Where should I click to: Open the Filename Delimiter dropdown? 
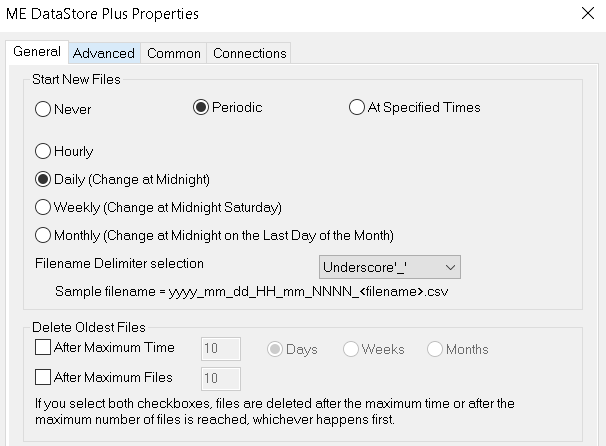(390, 267)
